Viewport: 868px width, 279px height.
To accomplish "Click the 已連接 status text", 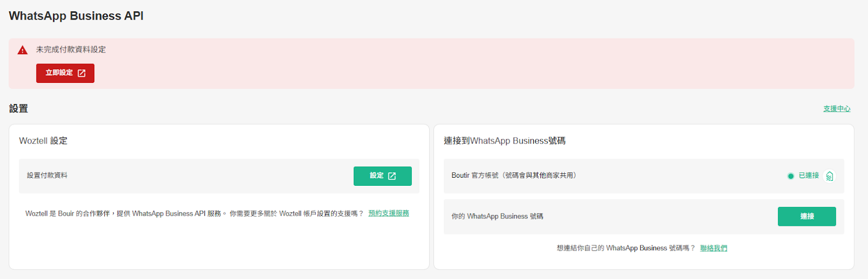I will pos(808,176).
